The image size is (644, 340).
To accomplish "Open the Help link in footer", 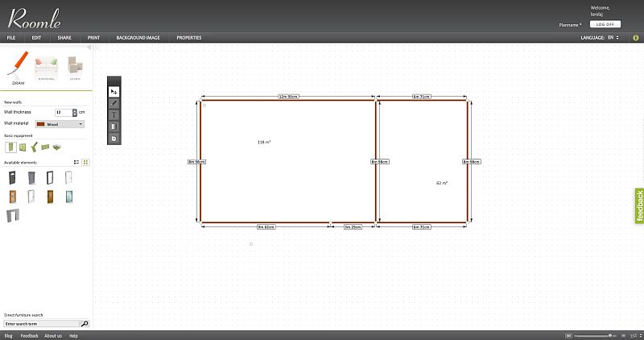I will (73, 336).
